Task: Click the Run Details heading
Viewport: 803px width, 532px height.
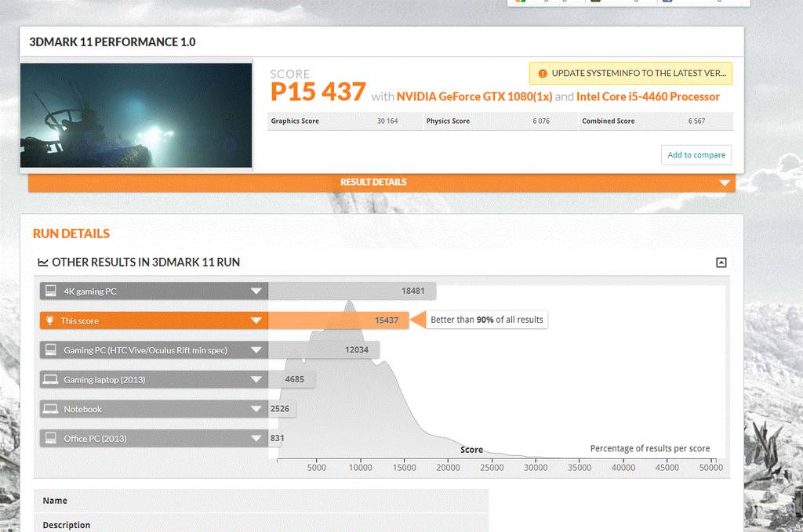Action: pos(71,233)
